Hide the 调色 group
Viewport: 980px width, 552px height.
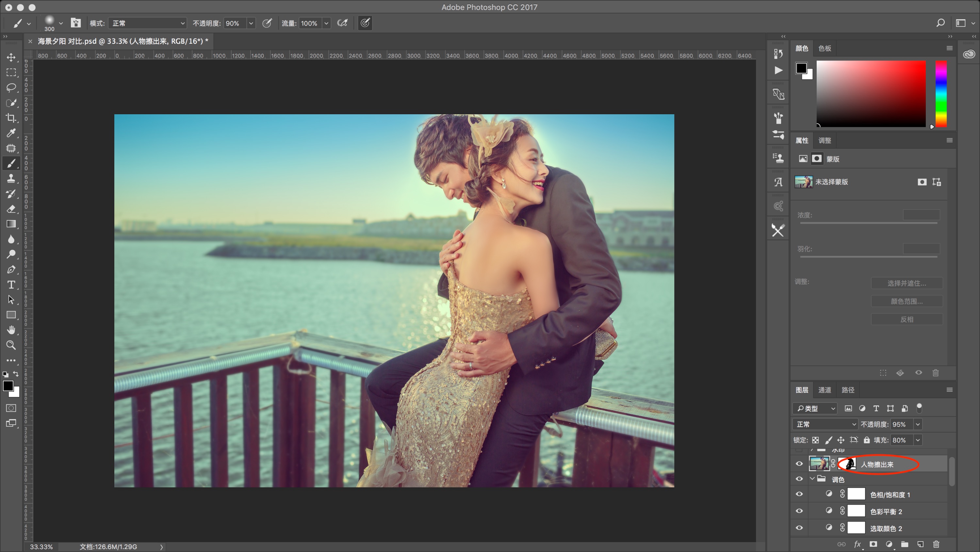point(799,479)
